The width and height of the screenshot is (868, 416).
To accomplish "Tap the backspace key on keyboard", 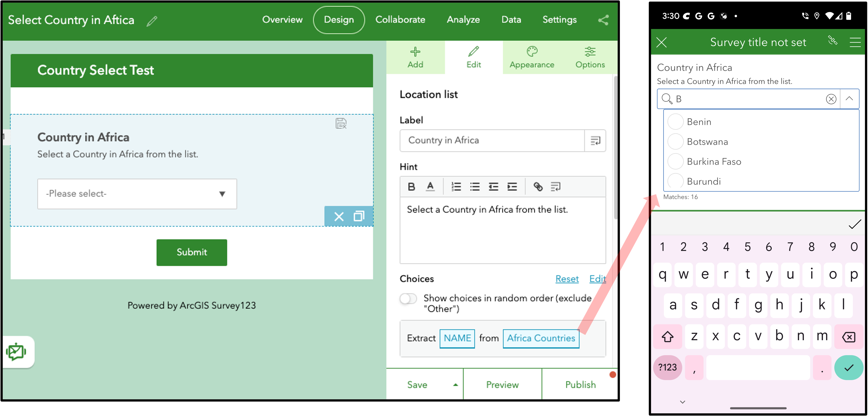I will coord(848,337).
